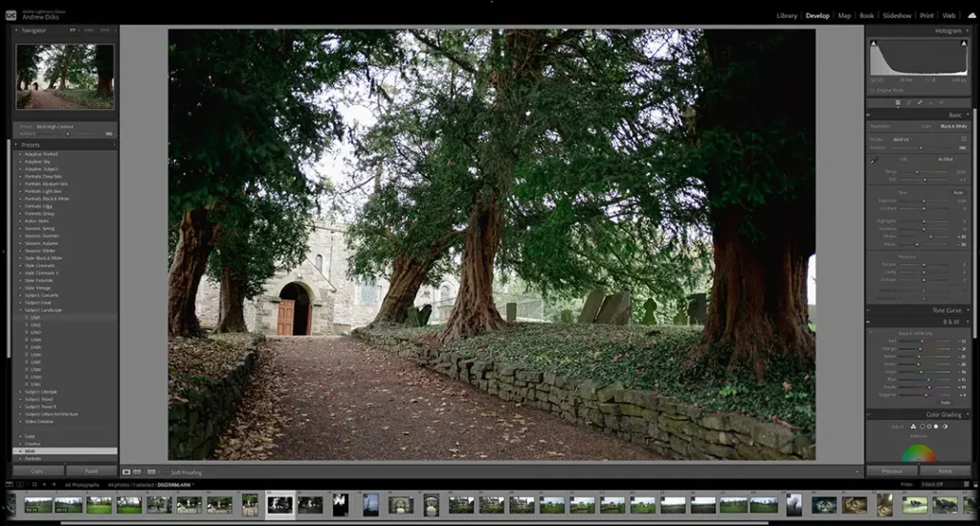Set treatment to Black & White
This screenshot has height=526, width=980.
(x=954, y=126)
